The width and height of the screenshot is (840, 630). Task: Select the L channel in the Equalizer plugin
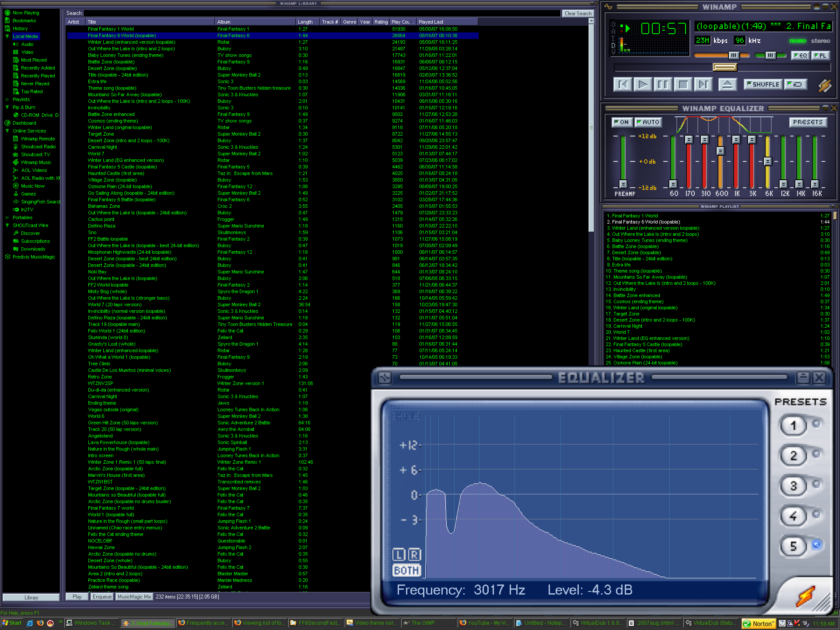pos(399,555)
